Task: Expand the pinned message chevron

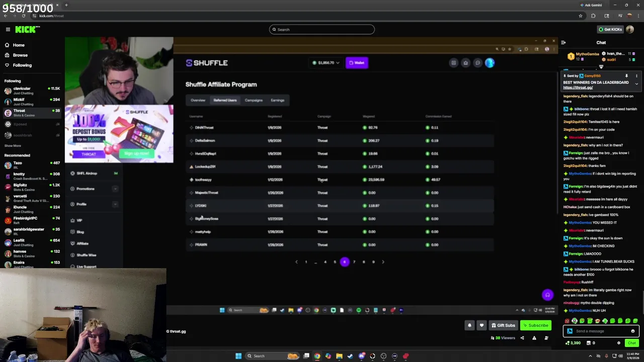Action: 636,84
